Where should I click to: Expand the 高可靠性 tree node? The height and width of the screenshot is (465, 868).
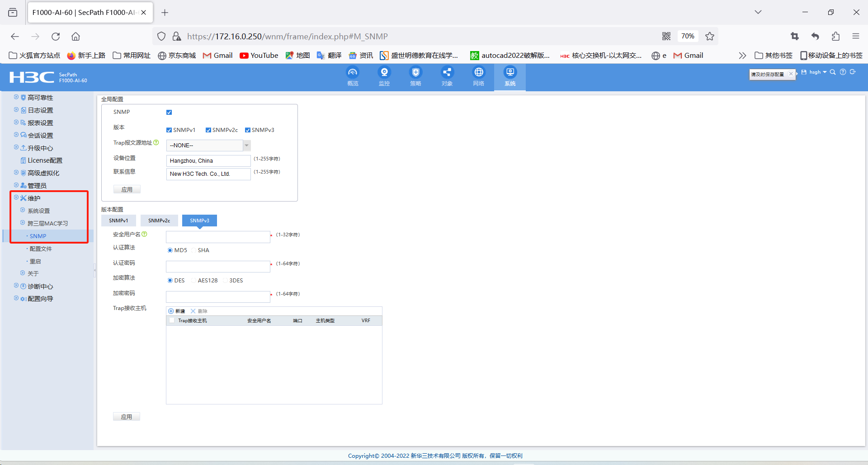pos(16,97)
